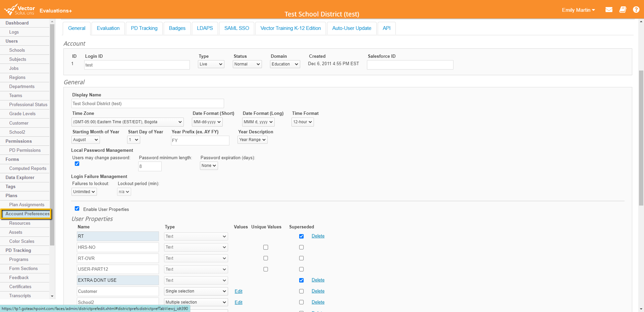
Task: Switch to the SAML SSO tab
Action: (x=236, y=28)
